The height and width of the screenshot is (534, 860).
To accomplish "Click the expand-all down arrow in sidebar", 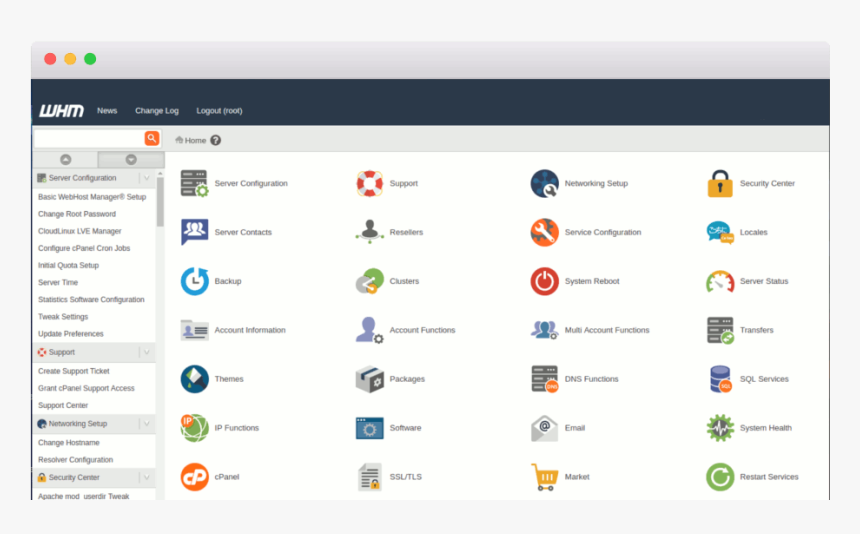I will pyautogui.click(x=131, y=160).
